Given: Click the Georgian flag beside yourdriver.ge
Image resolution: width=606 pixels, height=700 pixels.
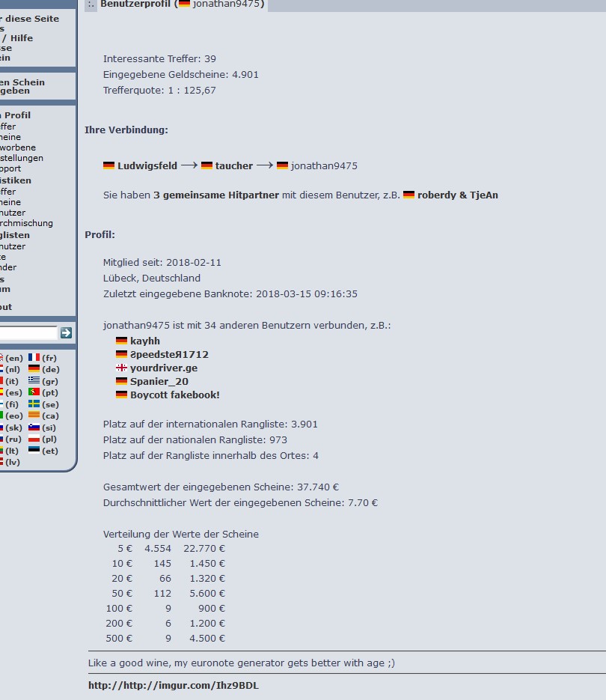Looking at the screenshot, I should [x=120, y=368].
